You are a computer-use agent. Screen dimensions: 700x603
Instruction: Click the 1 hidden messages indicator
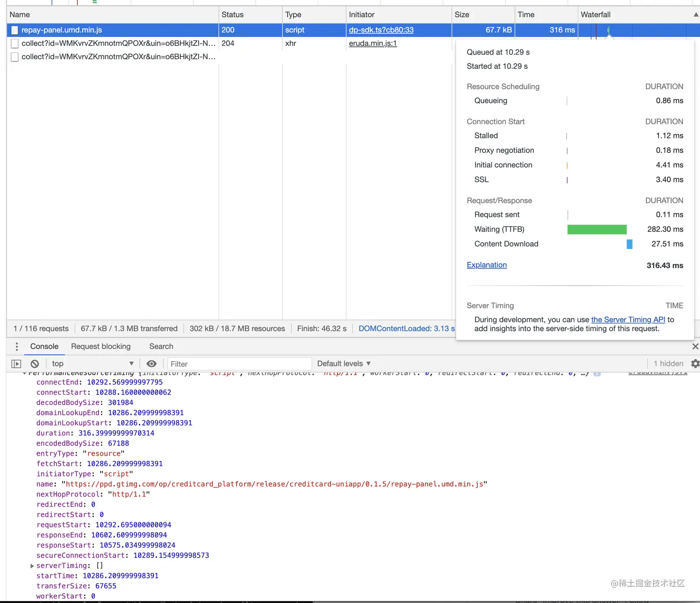668,364
